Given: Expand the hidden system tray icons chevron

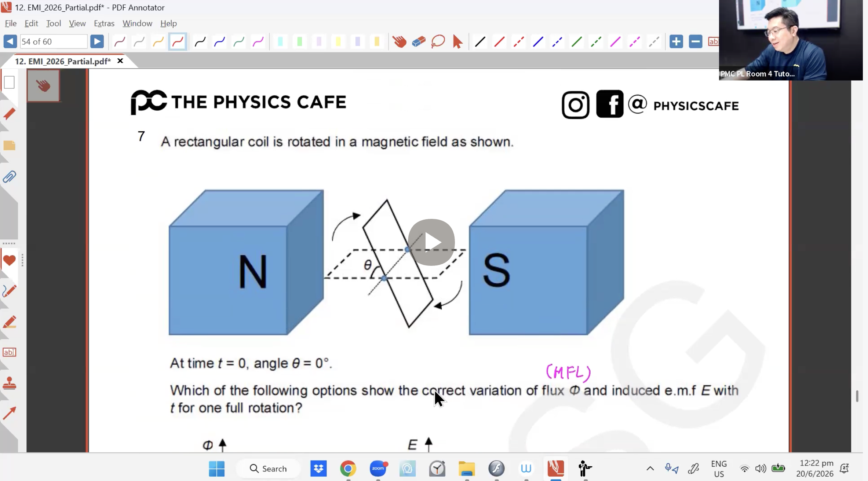Looking at the screenshot, I should tap(650, 469).
